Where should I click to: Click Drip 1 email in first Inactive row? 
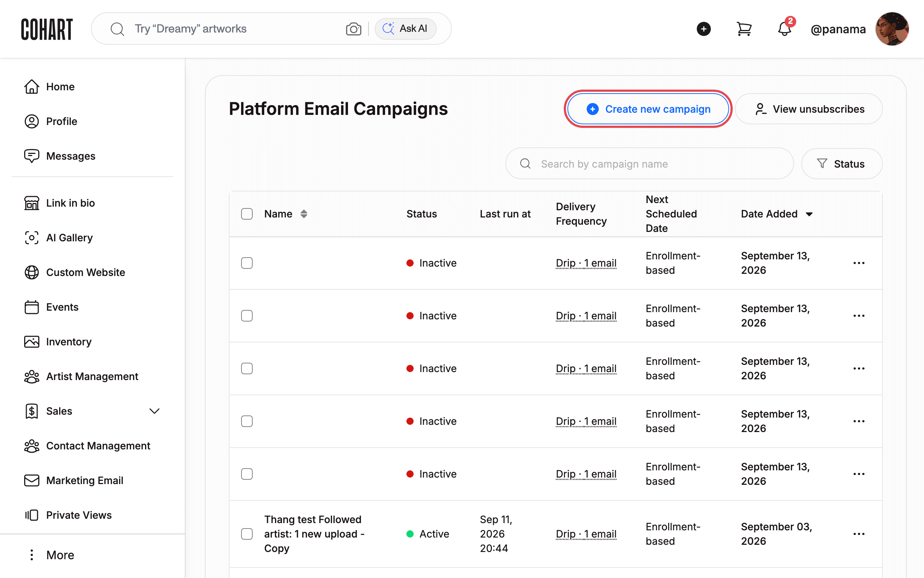pos(586,263)
